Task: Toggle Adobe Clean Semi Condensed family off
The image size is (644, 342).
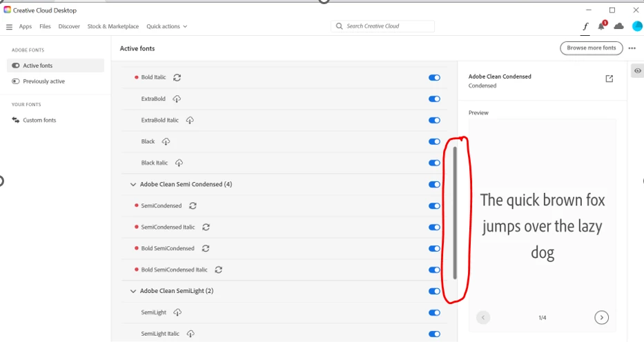Action: pyautogui.click(x=434, y=185)
